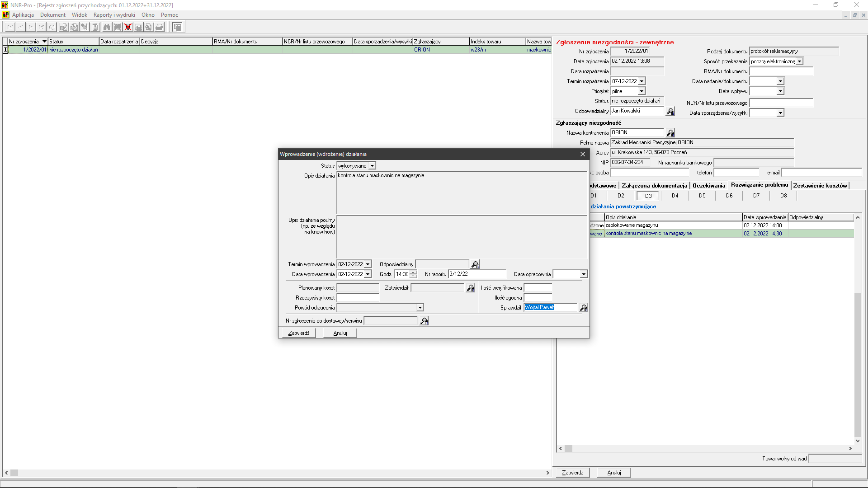Open lookup next to Zatwierdził field
The height and width of the screenshot is (488, 868).
(471, 288)
